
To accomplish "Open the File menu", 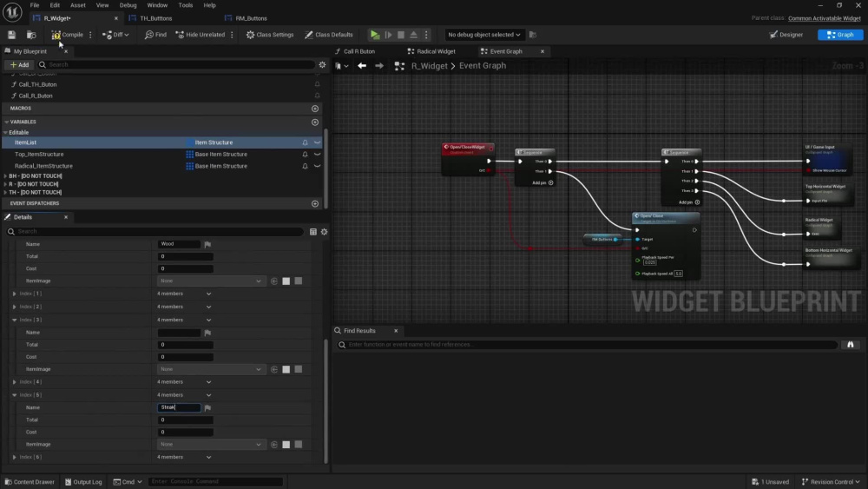I will [x=35, y=5].
